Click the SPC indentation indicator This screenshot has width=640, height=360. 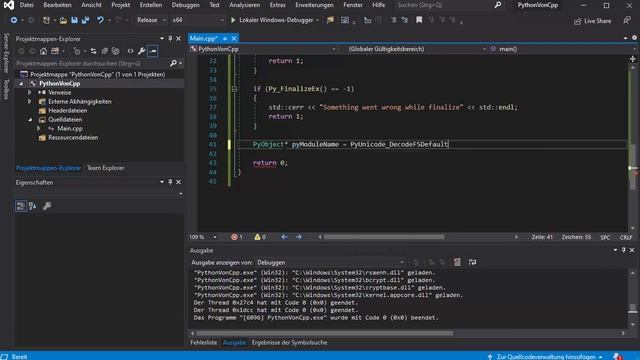[x=605, y=237]
